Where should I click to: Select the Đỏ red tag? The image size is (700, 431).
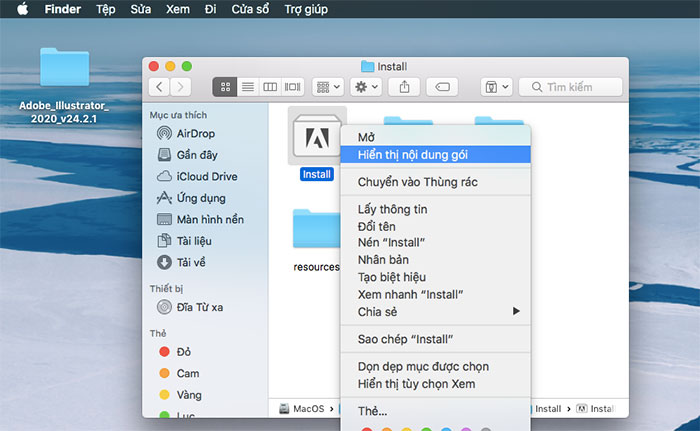175,352
